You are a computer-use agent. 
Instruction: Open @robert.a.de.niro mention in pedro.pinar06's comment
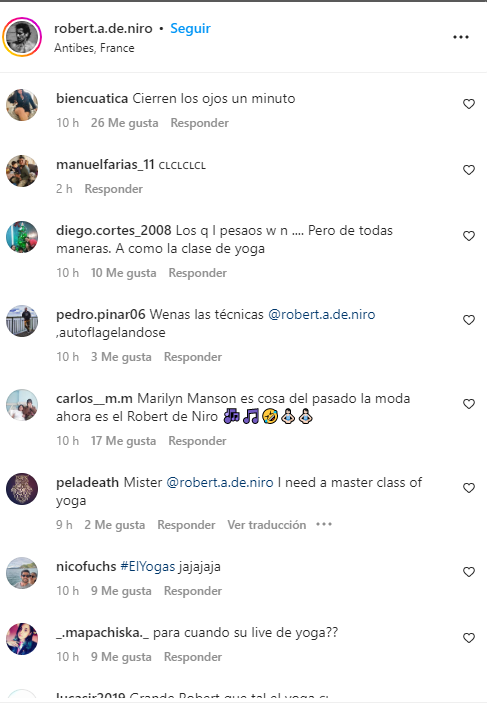click(322, 314)
